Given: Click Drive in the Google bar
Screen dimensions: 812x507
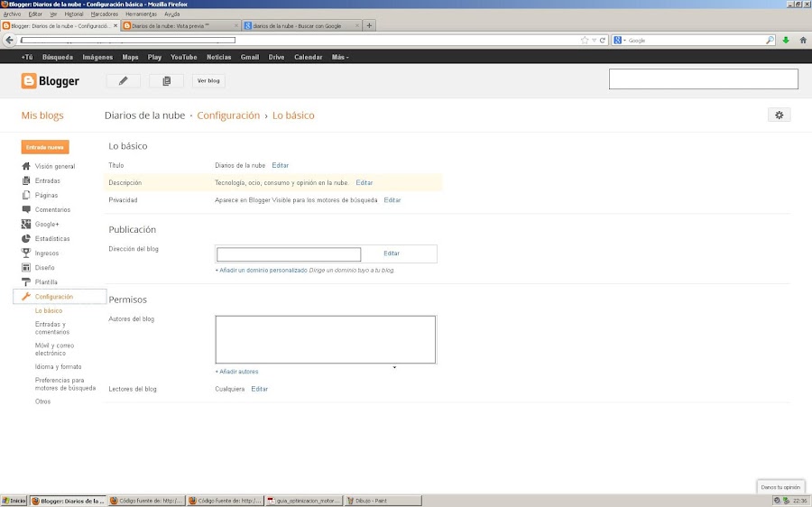Looking at the screenshot, I should pyautogui.click(x=277, y=57).
